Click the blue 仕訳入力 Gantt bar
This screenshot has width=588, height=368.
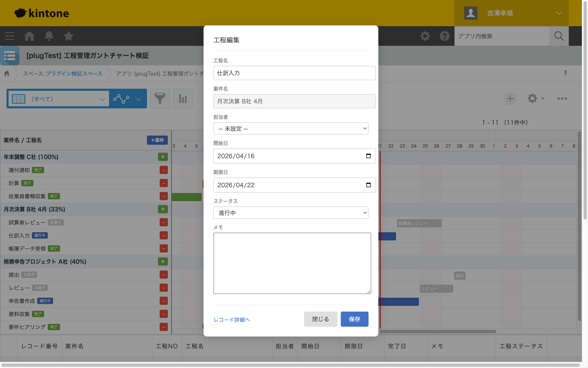tap(388, 236)
